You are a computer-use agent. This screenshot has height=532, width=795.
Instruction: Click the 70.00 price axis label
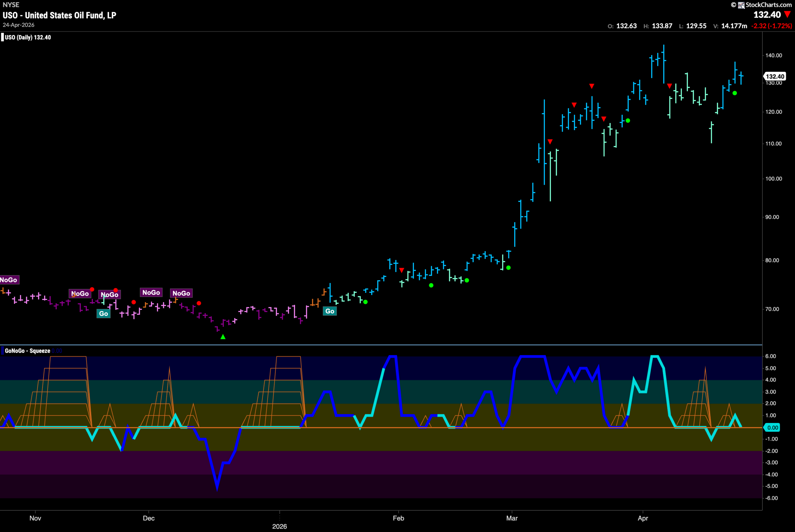772,309
